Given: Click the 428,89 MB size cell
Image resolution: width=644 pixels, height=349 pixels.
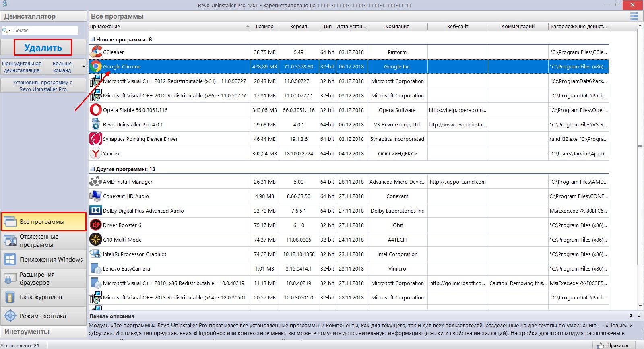Looking at the screenshot, I should [x=265, y=66].
